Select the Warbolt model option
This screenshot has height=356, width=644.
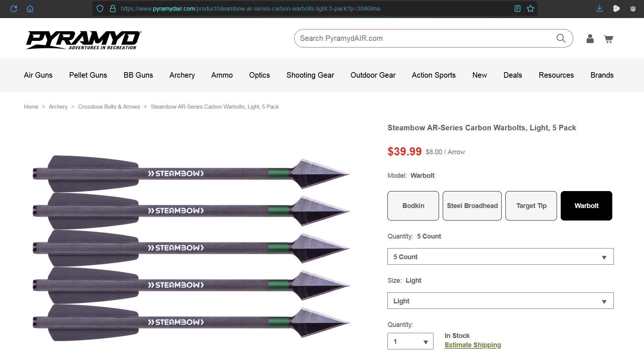tap(586, 206)
